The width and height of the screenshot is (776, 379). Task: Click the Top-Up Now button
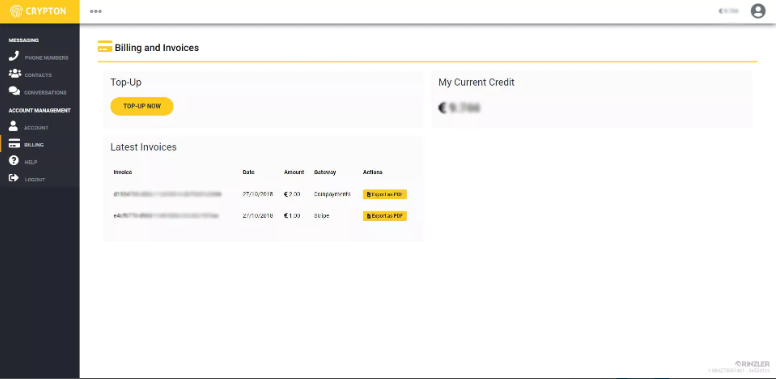[x=142, y=106]
